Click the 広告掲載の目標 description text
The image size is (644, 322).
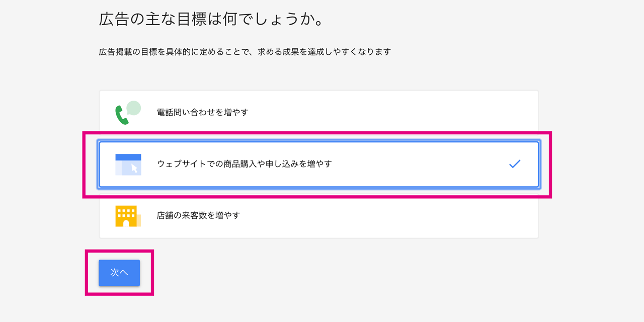245,52
